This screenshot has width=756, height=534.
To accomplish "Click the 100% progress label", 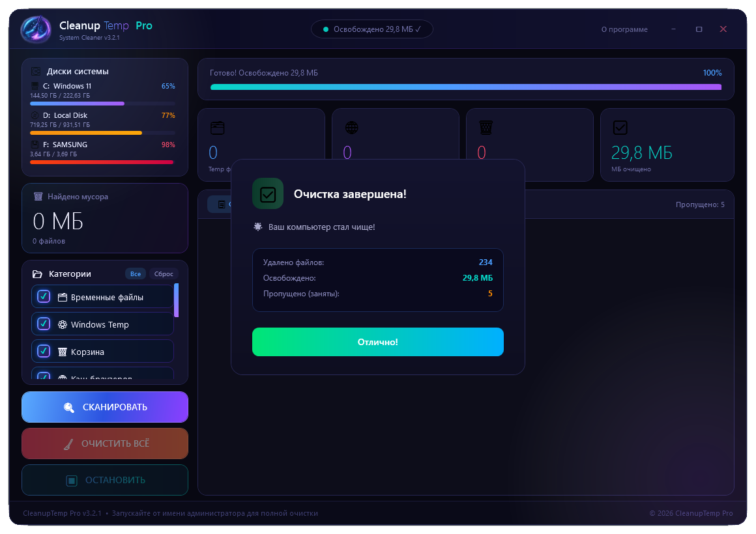I will (712, 73).
